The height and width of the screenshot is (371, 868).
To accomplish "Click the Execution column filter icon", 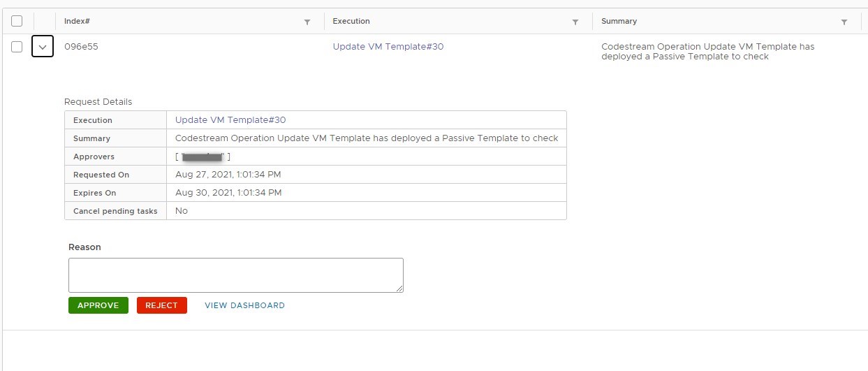I will point(575,22).
